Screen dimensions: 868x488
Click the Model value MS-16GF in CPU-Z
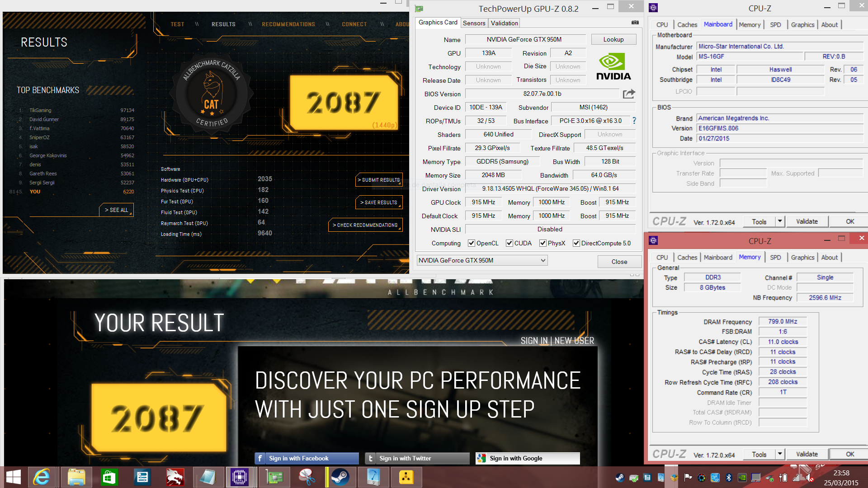point(750,56)
